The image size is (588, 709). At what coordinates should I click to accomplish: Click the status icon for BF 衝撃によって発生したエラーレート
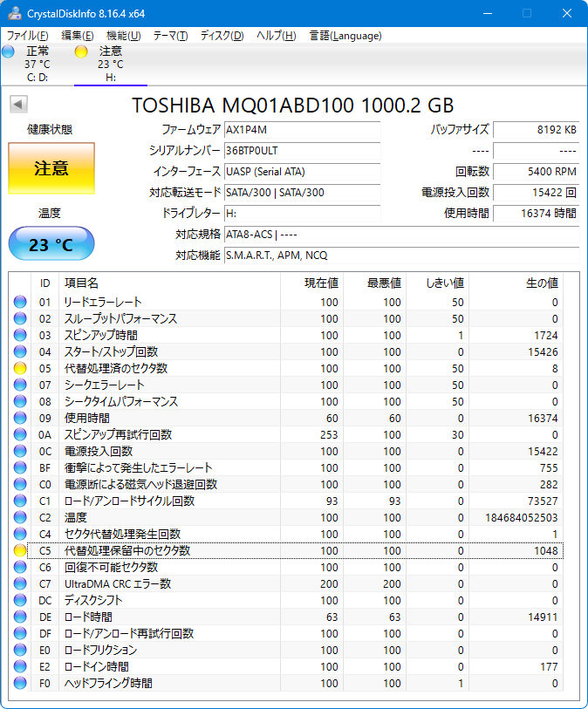[x=20, y=467]
